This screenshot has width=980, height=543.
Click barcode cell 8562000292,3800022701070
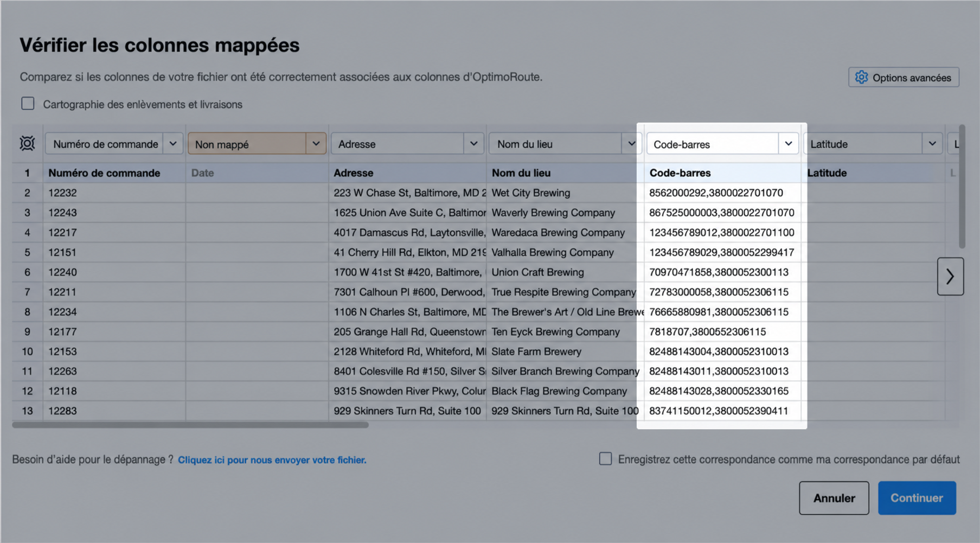pyautogui.click(x=722, y=193)
